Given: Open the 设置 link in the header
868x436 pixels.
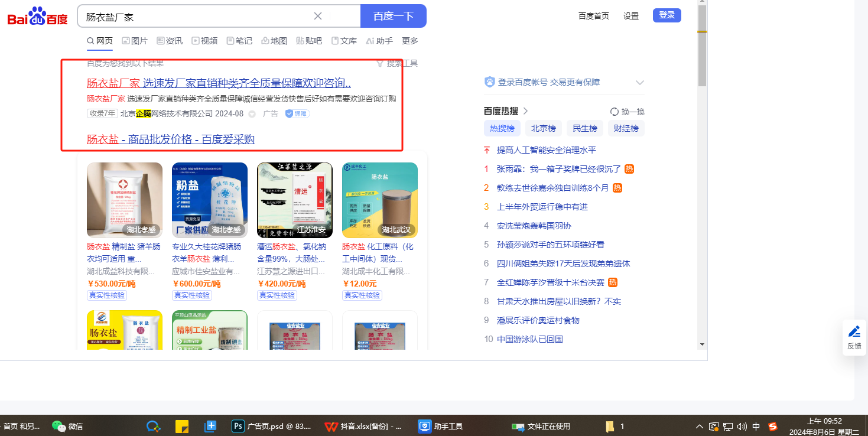Looking at the screenshot, I should pyautogui.click(x=631, y=16).
